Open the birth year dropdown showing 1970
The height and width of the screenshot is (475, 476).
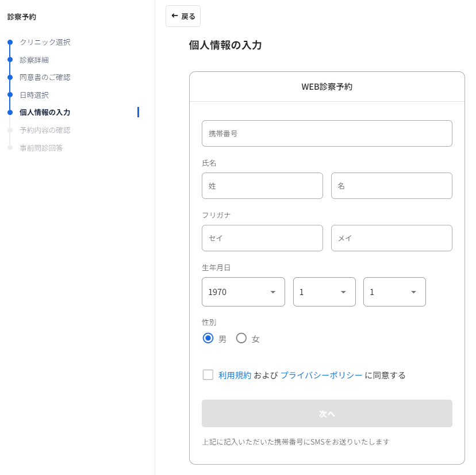(x=243, y=292)
